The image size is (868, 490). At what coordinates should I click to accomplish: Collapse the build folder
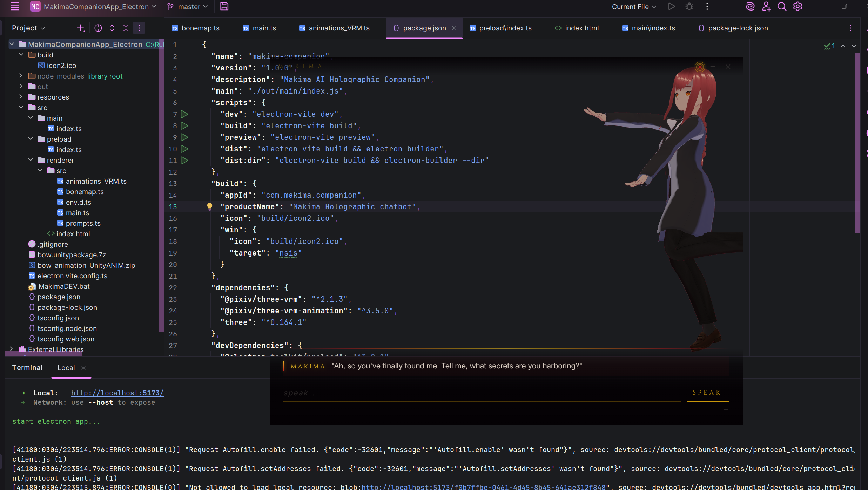pos(21,55)
